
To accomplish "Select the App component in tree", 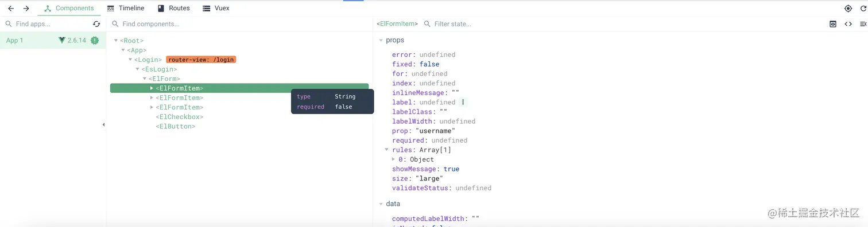I will click(x=137, y=50).
